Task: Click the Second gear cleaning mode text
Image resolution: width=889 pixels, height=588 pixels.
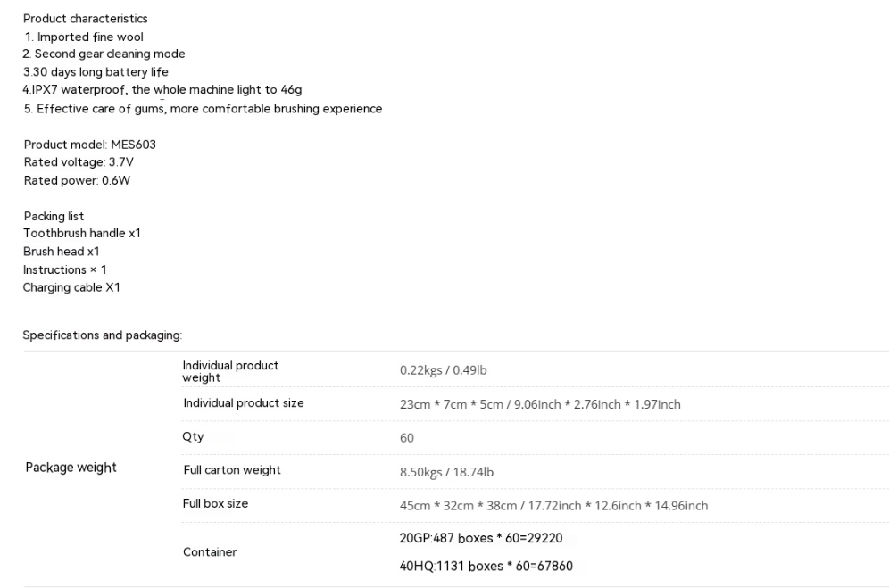Action: tap(104, 54)
